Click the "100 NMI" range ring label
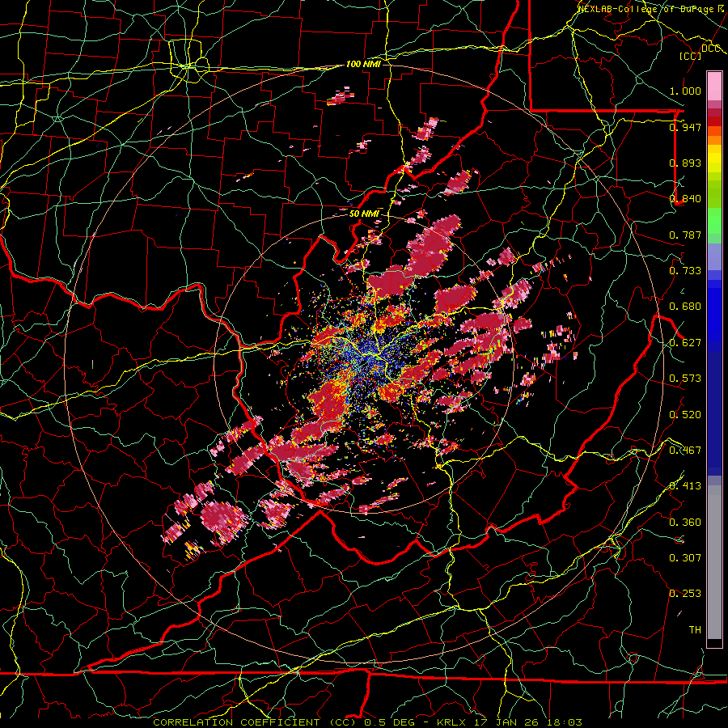728x728 pixels. tap(363, 64)
